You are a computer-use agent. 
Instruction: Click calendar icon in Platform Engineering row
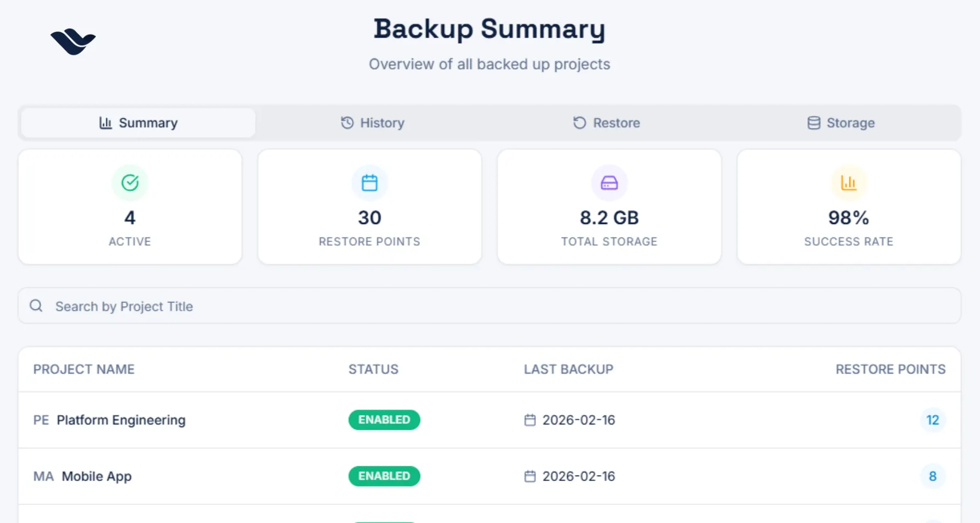pos(530,420)
